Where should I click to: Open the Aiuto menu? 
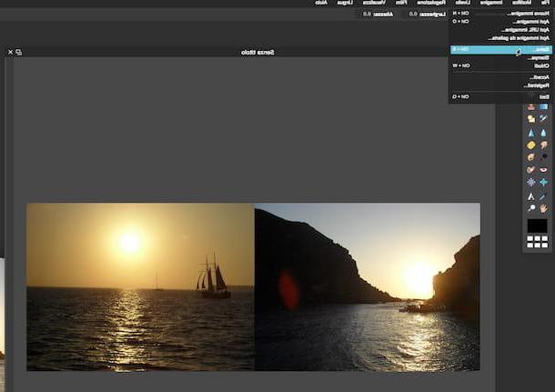tap(321, 3)
